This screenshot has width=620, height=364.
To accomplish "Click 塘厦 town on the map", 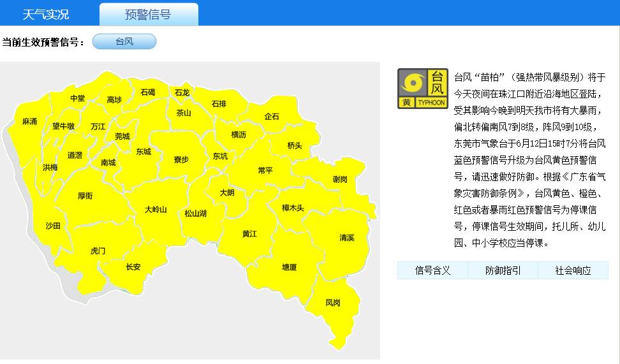I will point(289,267).
